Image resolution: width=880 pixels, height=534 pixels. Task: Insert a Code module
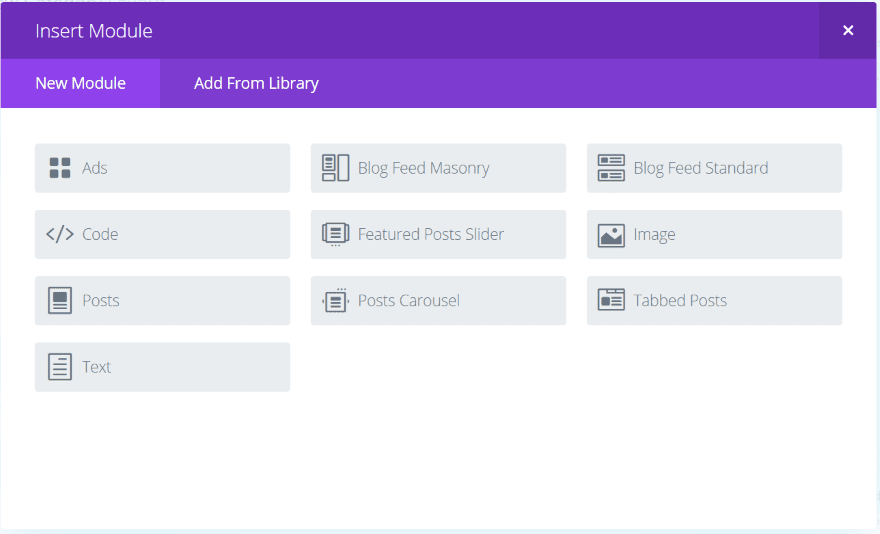[x=162, y=234]
